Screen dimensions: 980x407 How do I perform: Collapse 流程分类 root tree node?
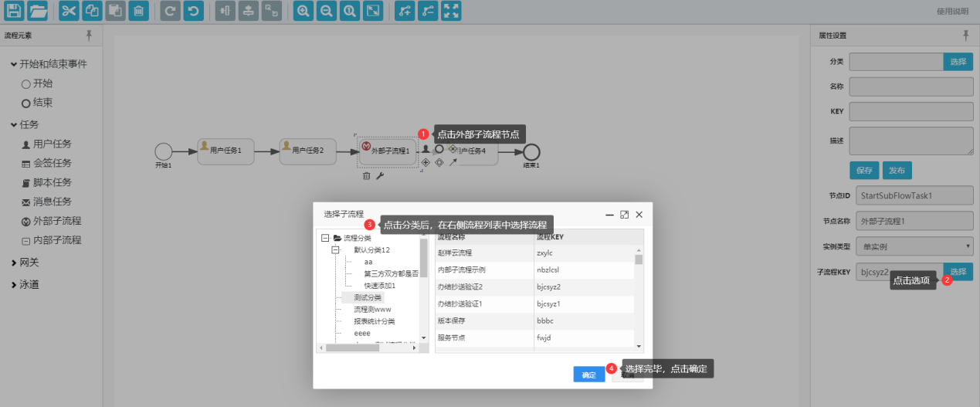pos(325,238)
